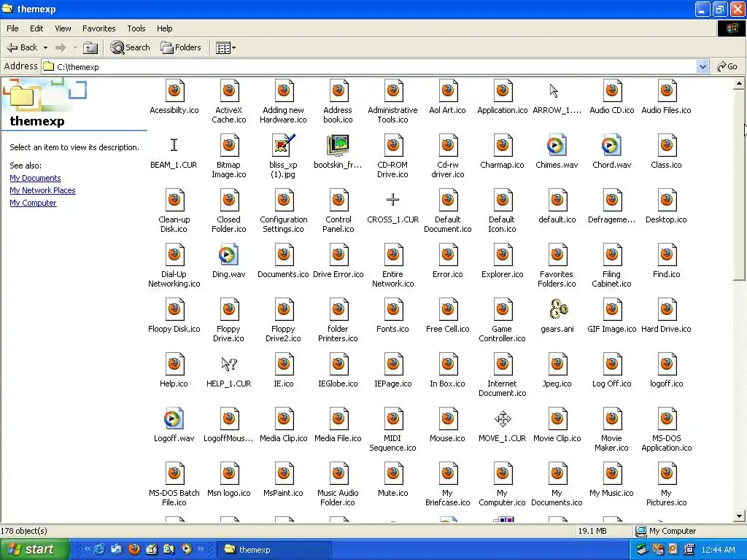Image resolution: width=747 pixels, height=560 pixels.
Task: Click the scrollbar up arrow
Action: [739, 84]
